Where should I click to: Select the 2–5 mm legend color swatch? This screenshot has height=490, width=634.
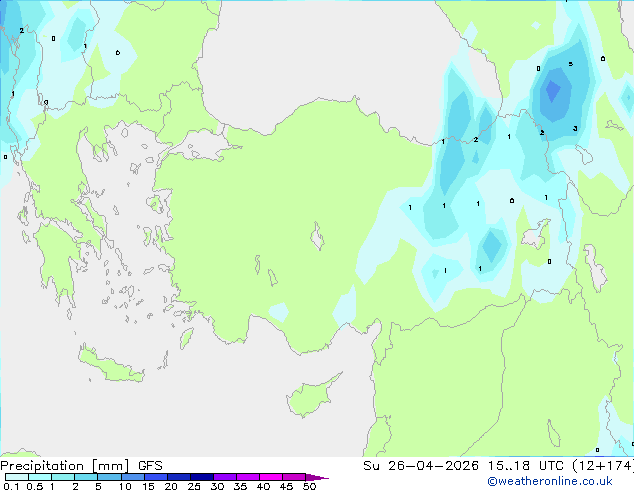pos(86,477)
